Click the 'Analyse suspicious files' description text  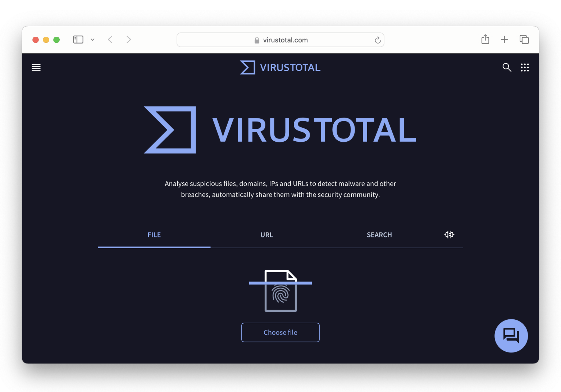pyautogui.click(x=280, y=189)
